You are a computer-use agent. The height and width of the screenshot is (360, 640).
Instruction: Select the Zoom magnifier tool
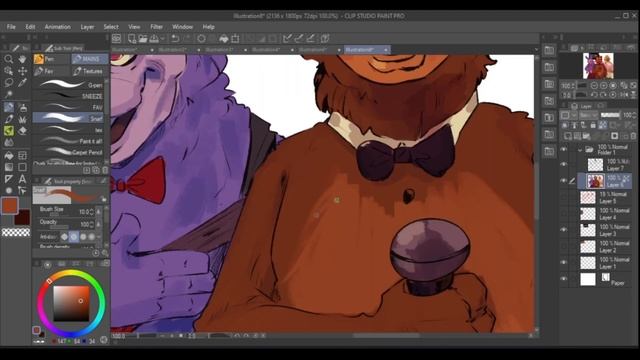[9, 59]
